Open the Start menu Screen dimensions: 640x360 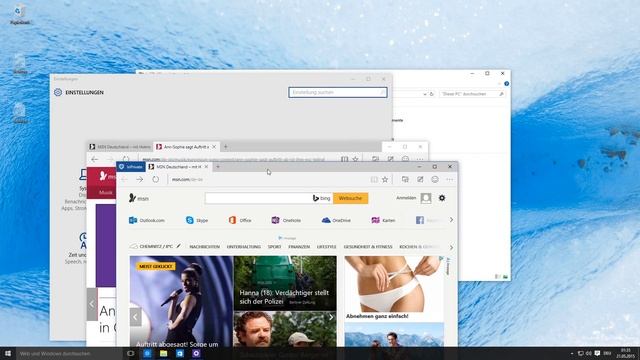pos(8,353)
